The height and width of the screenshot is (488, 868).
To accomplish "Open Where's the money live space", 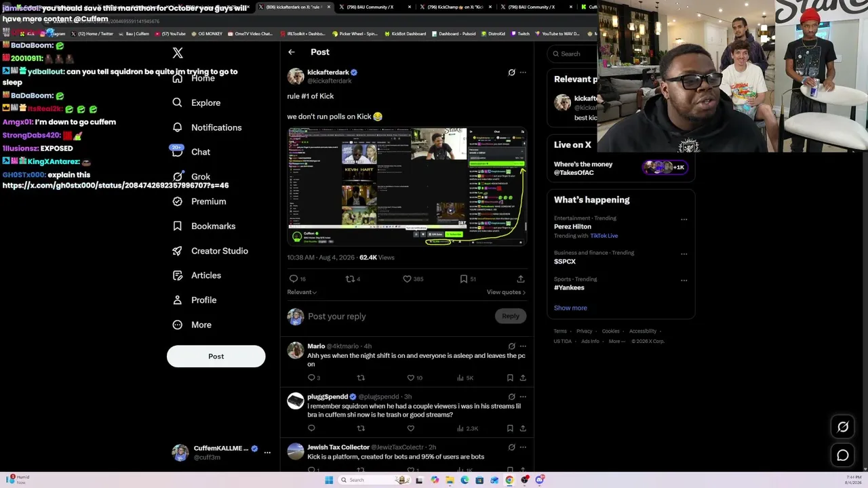I will (x=620, y=168).
